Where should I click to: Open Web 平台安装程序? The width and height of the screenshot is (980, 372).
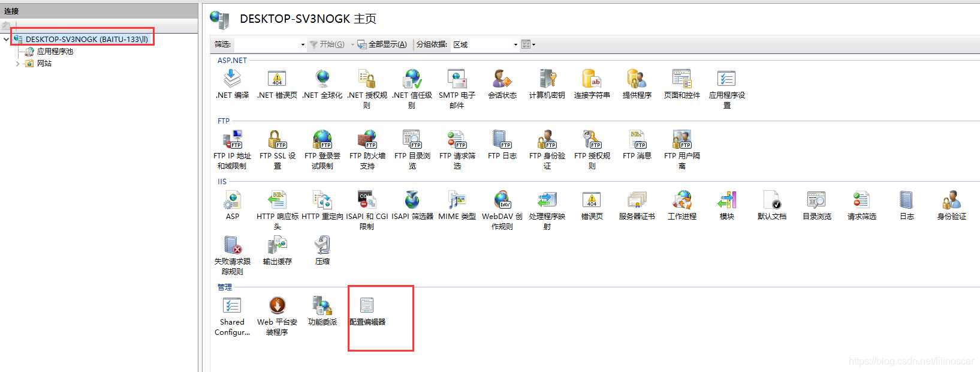pyautogui.click(x=277, y=316)
